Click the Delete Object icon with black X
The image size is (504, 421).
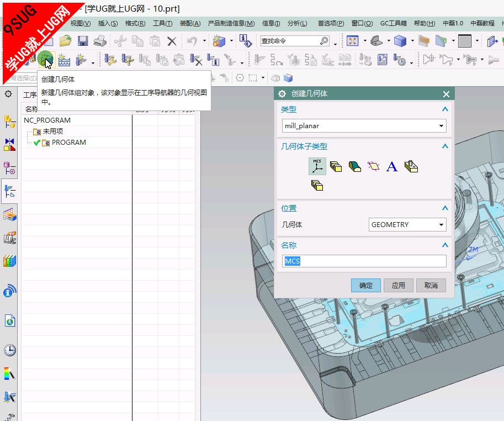click(196, 60)
